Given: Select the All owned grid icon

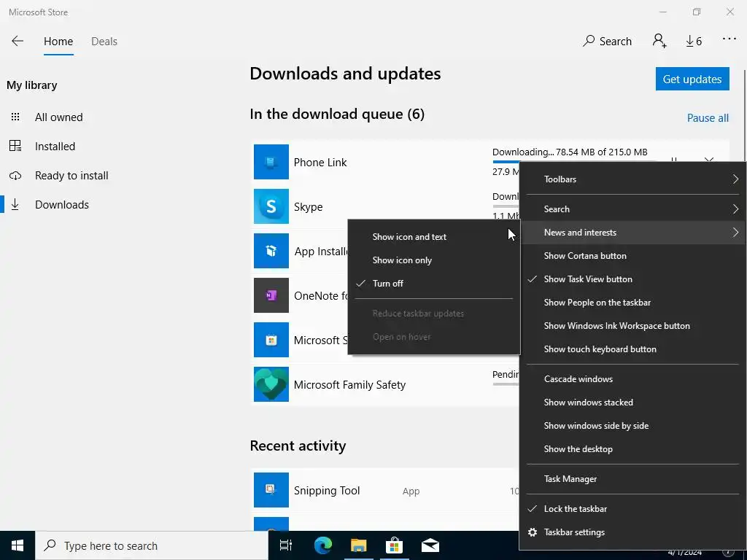Looking at the screenshot, I should point(15,117).
